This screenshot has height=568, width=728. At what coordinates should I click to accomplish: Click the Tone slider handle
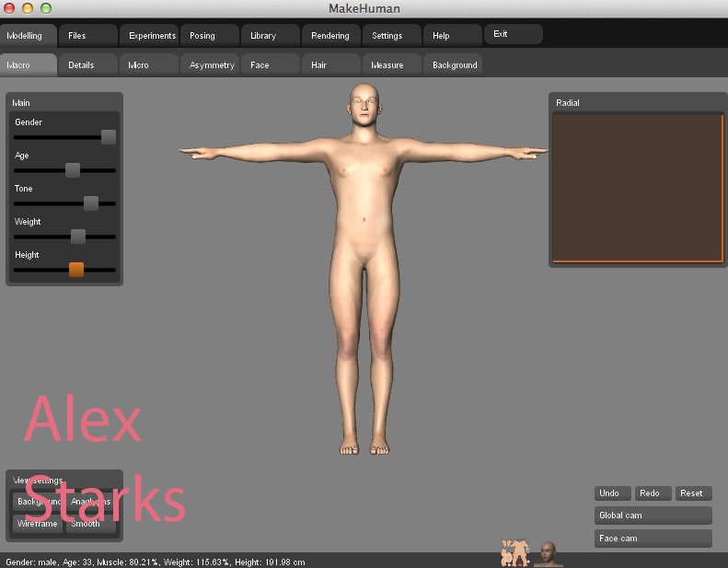91,203
